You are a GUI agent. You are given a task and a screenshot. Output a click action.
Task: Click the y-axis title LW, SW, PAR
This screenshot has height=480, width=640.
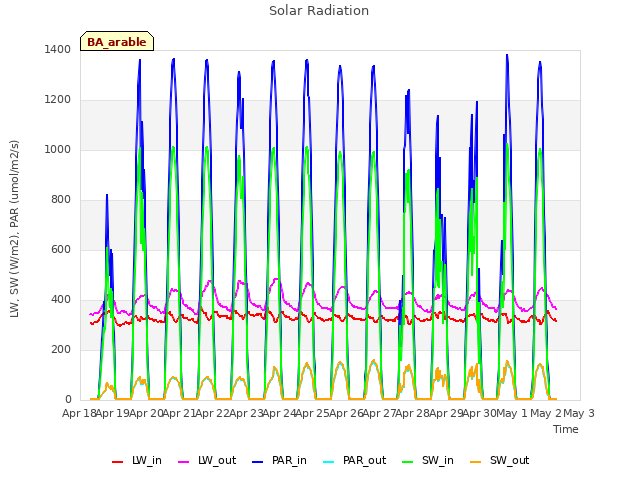[14, 229]
